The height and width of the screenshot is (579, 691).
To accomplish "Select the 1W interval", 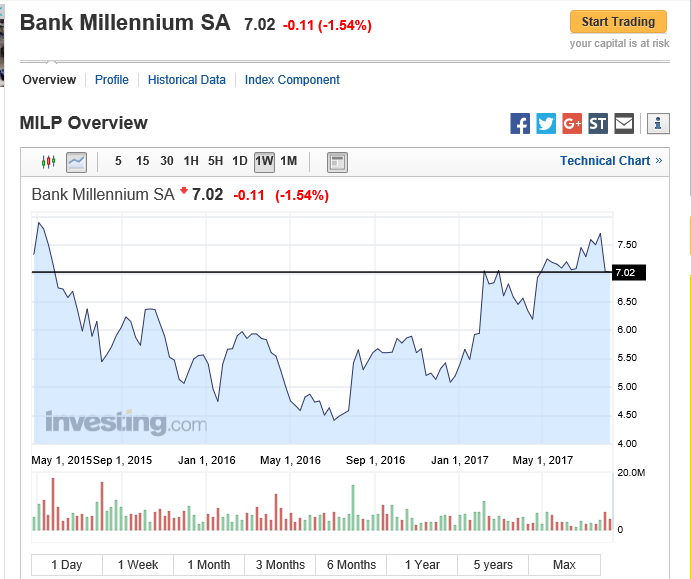I will (264, 162).
